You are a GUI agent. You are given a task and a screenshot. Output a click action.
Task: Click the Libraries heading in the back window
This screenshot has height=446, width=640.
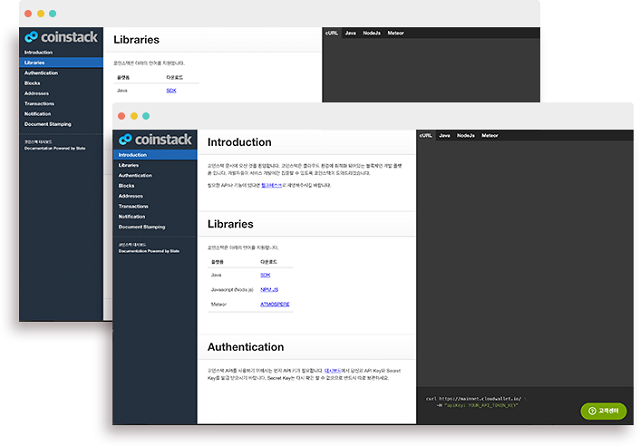coord(136,40)
